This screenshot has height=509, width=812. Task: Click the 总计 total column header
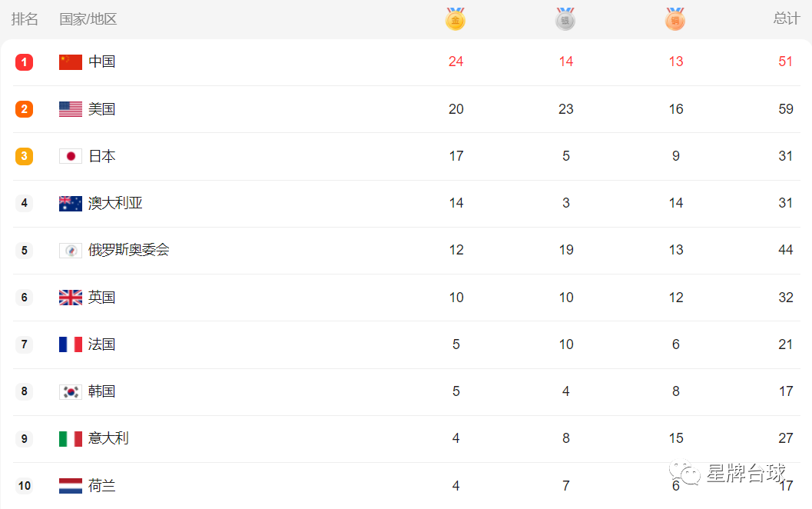[x=787, y=18]
